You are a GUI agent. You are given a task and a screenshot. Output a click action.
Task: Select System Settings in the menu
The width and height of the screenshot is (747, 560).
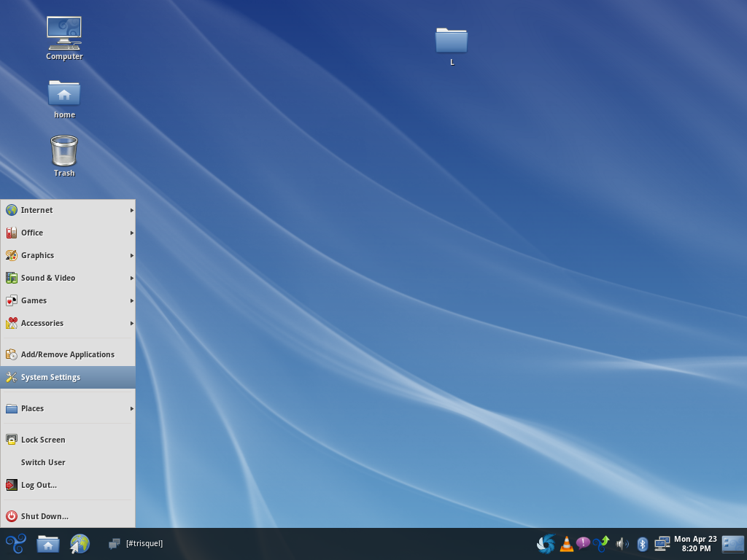pyautogui.click(x=68, y=377)
